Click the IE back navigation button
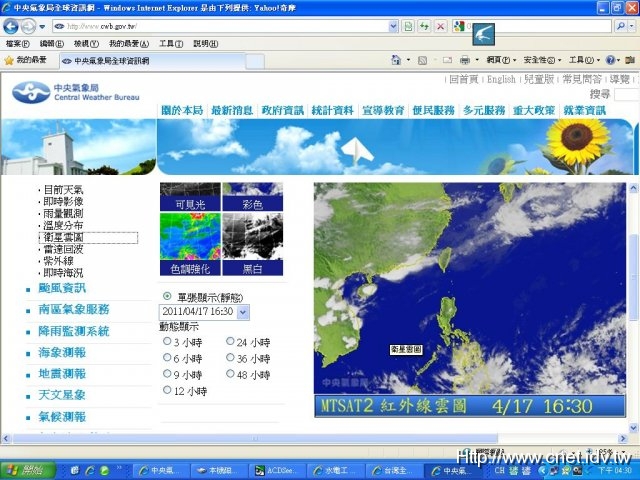Screen dimensions: 640x480 (12, 25)
